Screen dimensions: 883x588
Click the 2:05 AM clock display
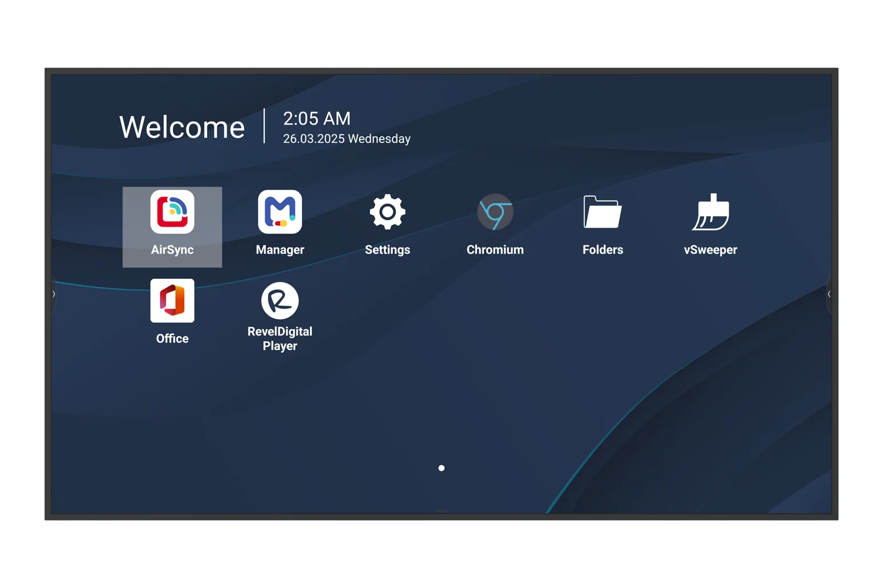coord(317,118)
